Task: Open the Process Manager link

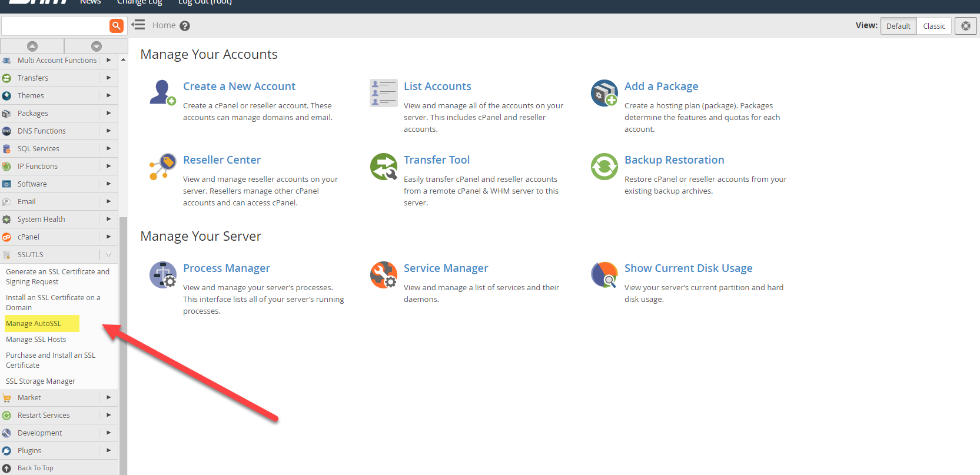Action: 227,268
